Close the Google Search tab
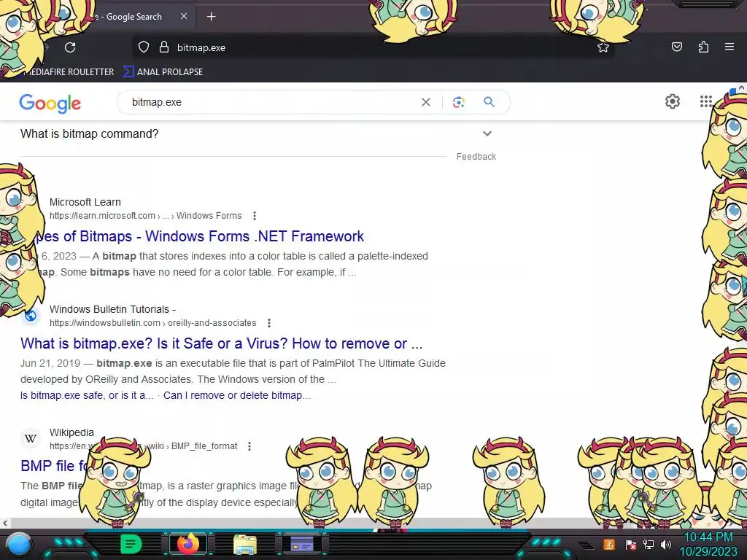 click(184, 16)
